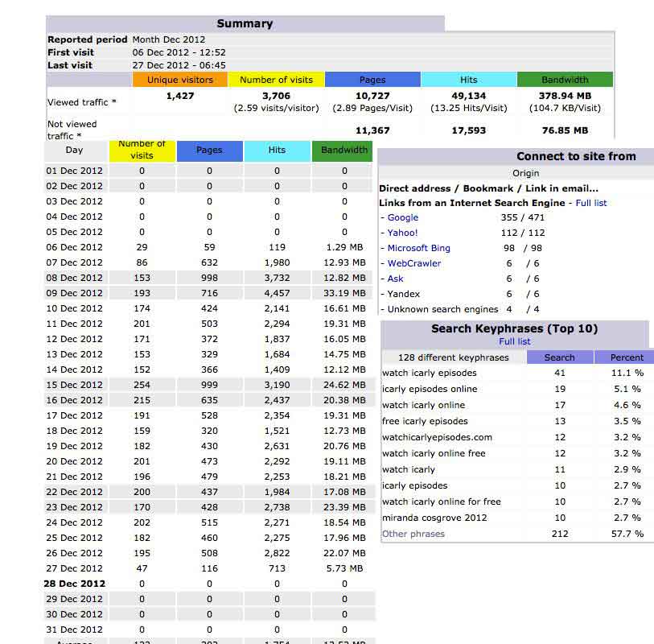Click visits value 254 for 15 Dec

[x=142, y=385]
